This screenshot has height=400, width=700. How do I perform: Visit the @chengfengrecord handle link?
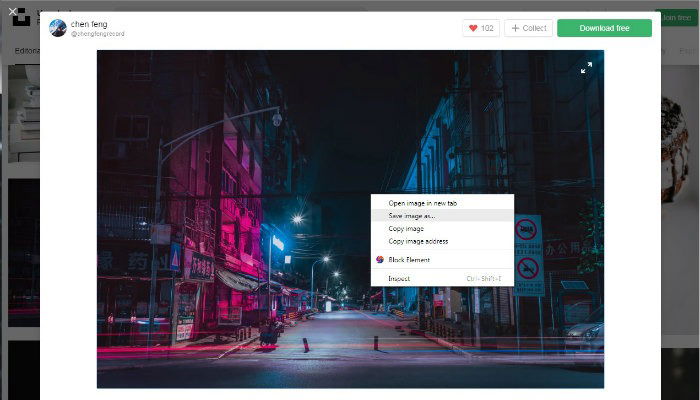[x=97, y=34]
